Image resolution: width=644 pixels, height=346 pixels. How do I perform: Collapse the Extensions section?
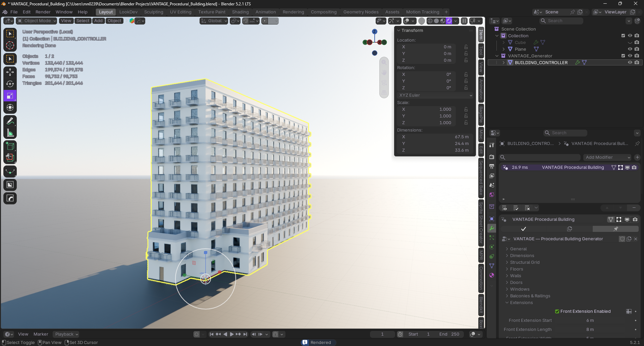(x=521, y=303)
